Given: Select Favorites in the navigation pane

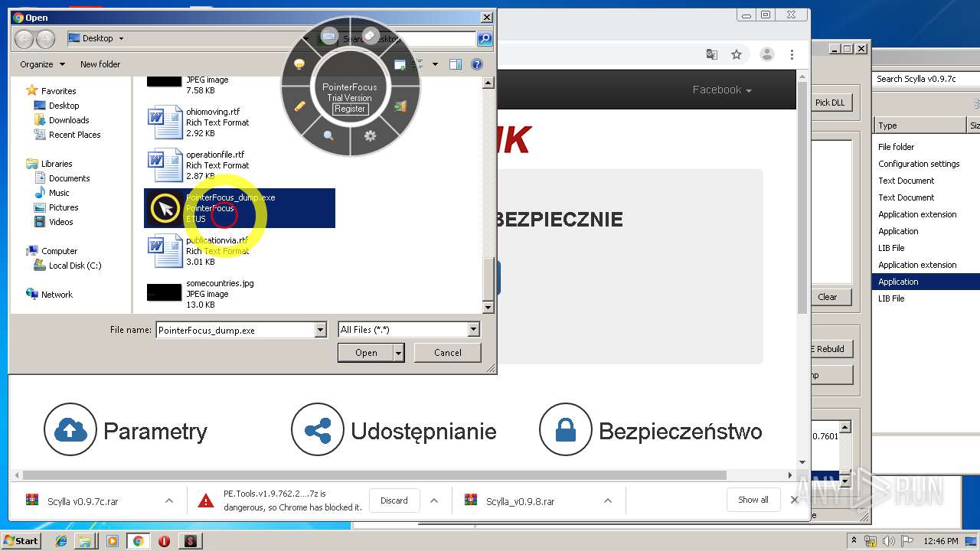Looking at the screenshot, I should (x=58, y=91).
